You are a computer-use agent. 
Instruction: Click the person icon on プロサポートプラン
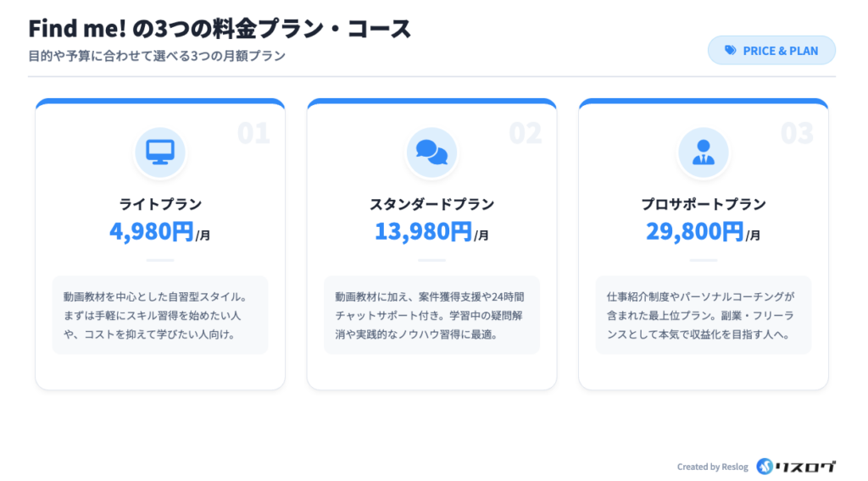[x=703, y=152]
